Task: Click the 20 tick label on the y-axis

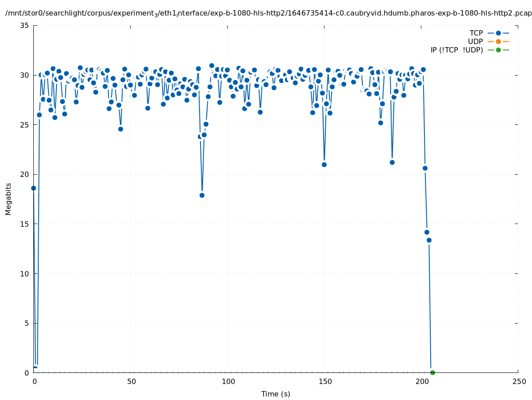Action: [x=25, y=174]
